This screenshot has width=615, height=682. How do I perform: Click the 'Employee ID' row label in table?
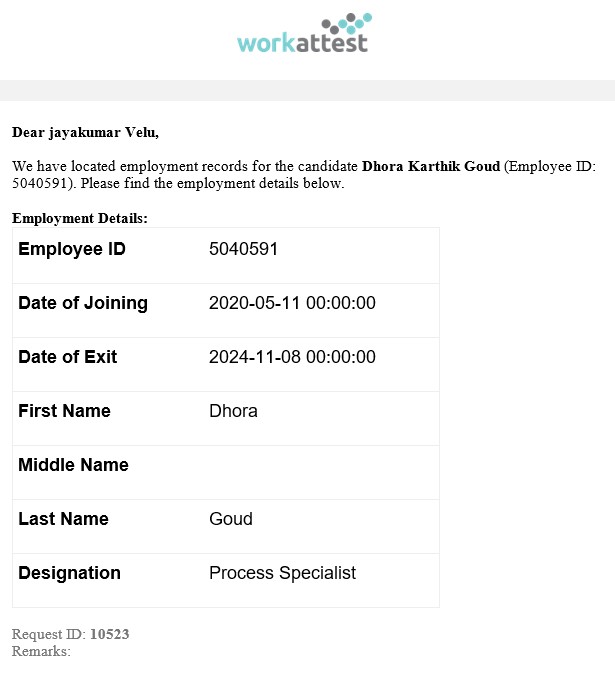coord(72,249)
